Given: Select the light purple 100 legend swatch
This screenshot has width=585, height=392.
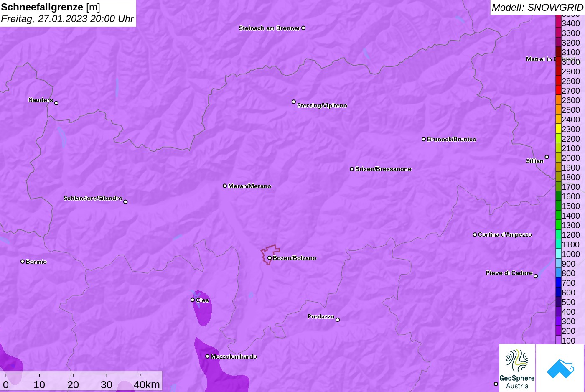Looking at the screenshot, I should [558, 340].
